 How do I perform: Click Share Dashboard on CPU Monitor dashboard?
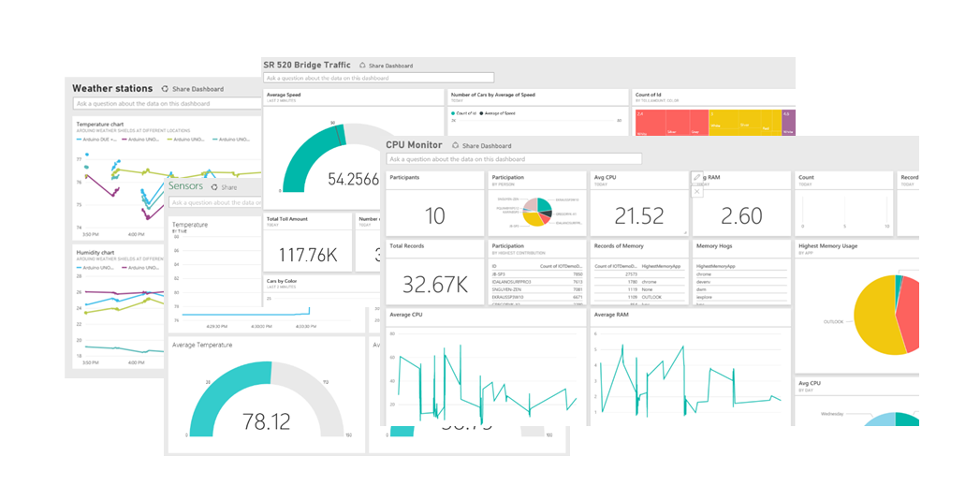pyautogui.click(x=482, y=146)
